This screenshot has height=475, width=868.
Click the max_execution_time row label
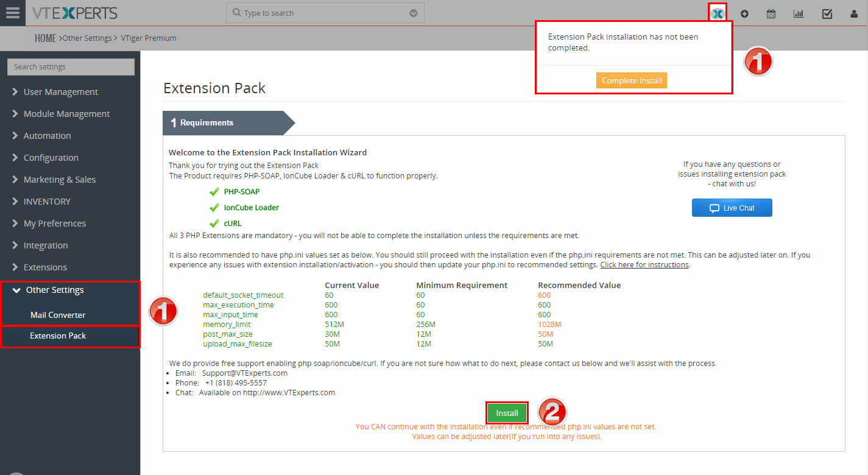pos(239,305)
